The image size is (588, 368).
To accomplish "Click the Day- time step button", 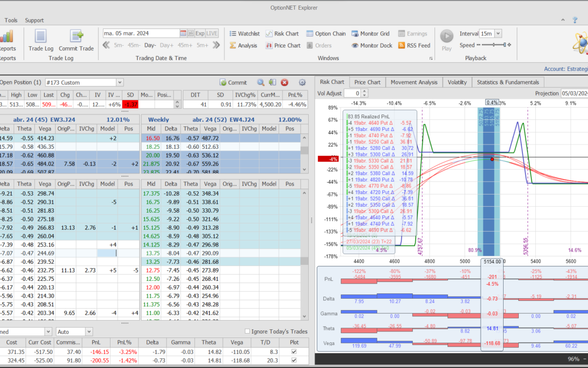I will pyautogui.click(x=150, y=45).
